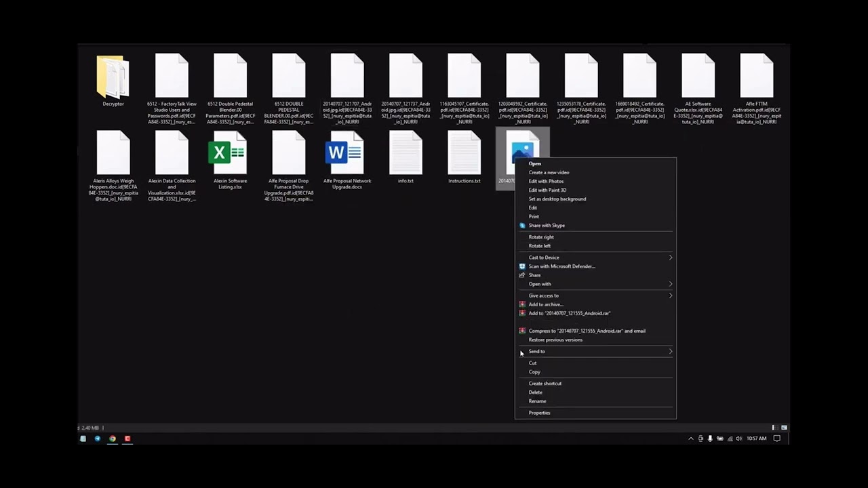
Task: Expand the Cast to Device submenu
Action: point(595,257)
